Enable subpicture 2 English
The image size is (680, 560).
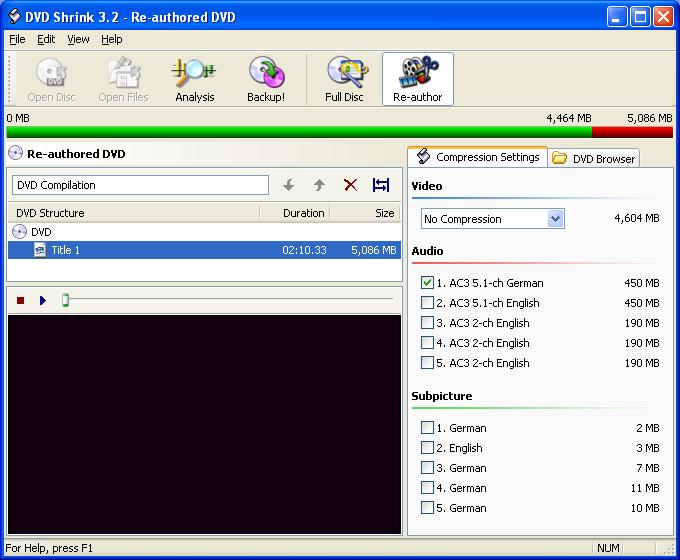tap(427, 447)
